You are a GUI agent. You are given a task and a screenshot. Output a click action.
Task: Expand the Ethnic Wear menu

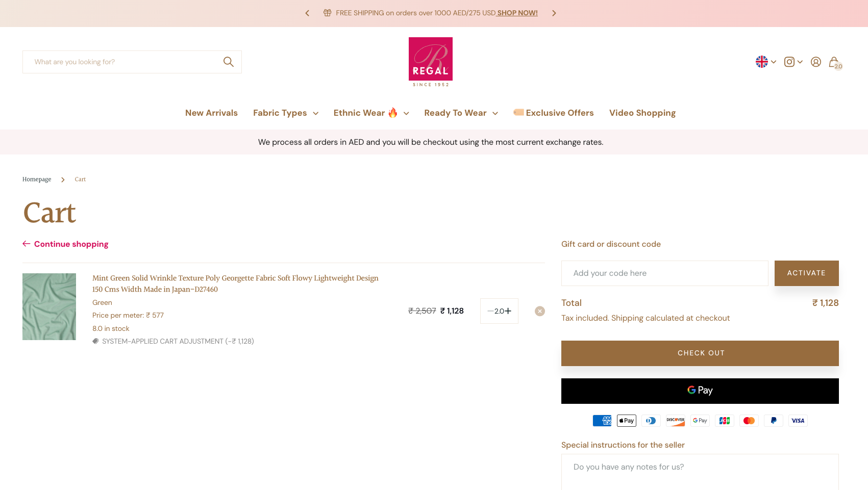371,113
